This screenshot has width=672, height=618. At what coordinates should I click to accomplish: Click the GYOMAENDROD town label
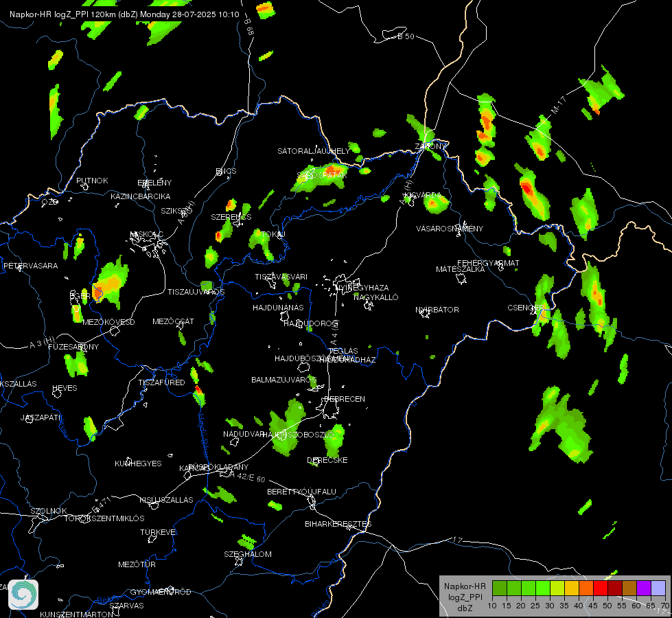coord(161,592)
